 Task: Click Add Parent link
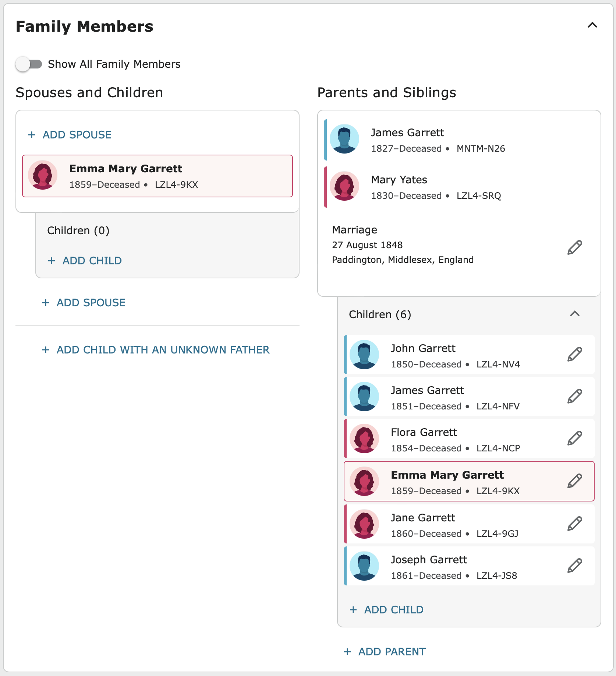(x=385, y=652)
